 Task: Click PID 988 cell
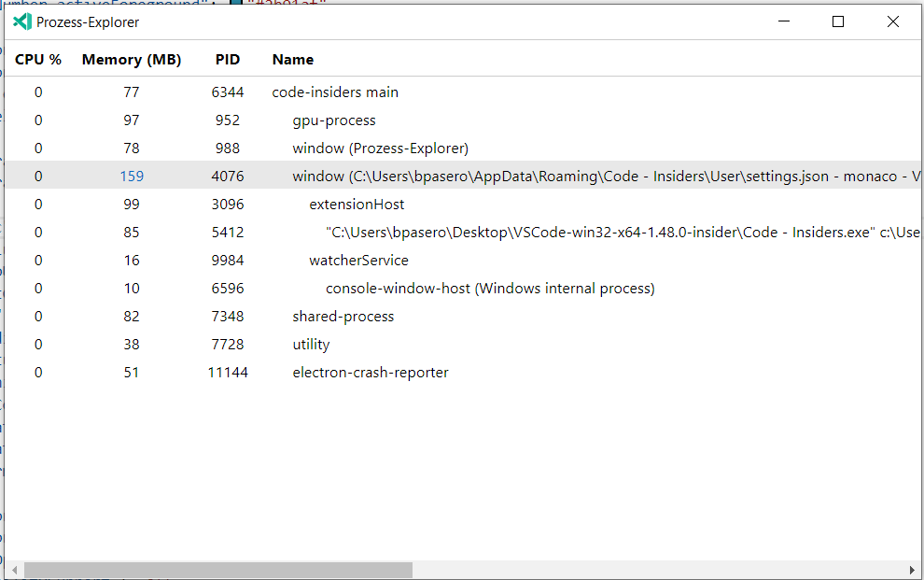click(228, 148)
